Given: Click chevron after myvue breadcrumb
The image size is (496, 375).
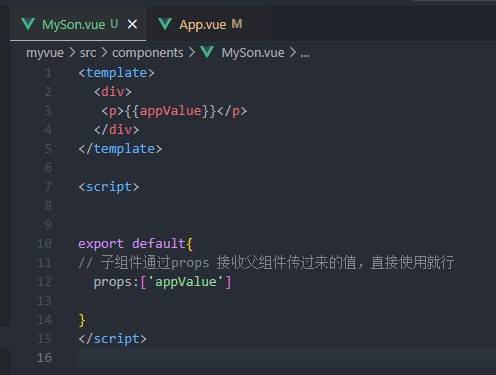Looking at the screenshot, I should pos(72,52).
